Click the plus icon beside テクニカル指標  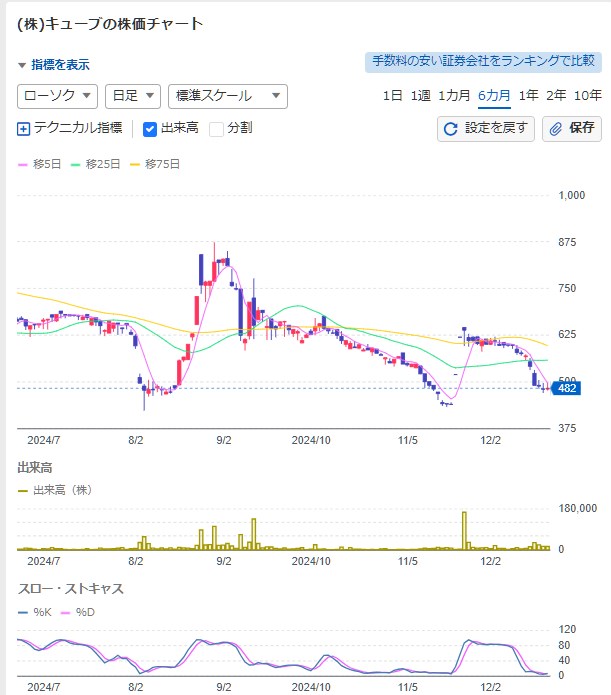[x=23, y=129]
